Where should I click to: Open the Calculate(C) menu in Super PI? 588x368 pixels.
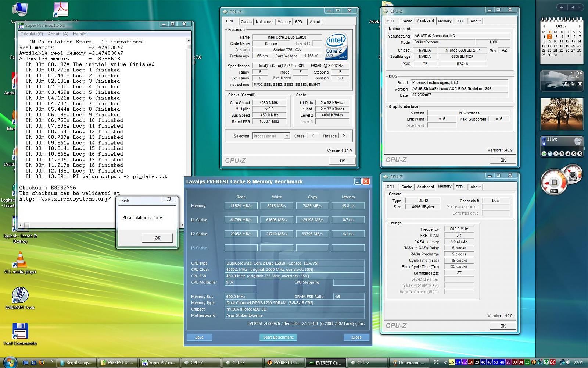coord(32,34)
